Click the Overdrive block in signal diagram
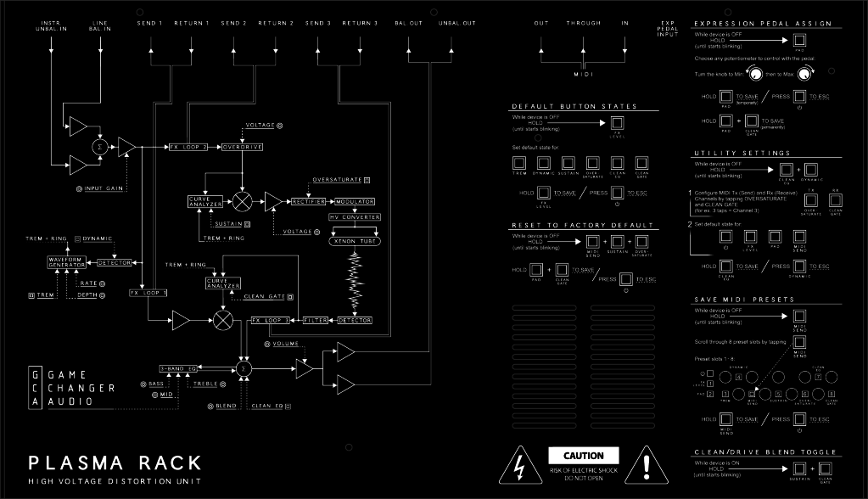The height and width of the screenshot is (499, 868). tap(243, 147)
